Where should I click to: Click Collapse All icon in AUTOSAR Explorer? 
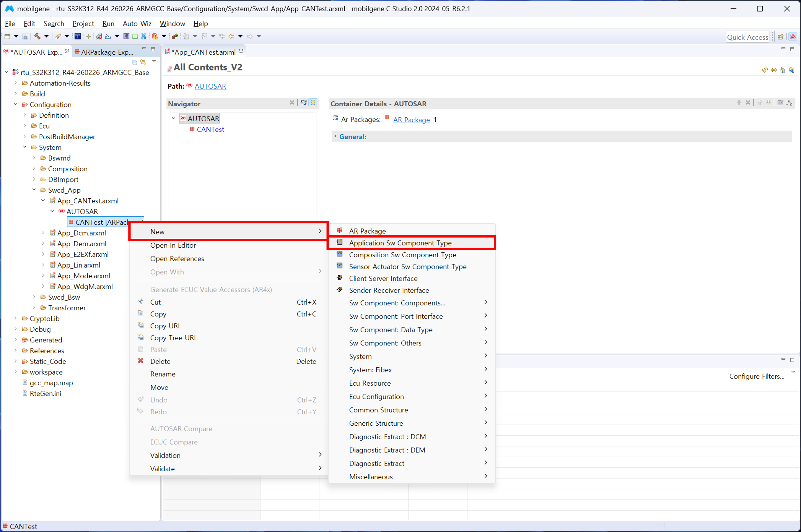[x=134, y=62]
